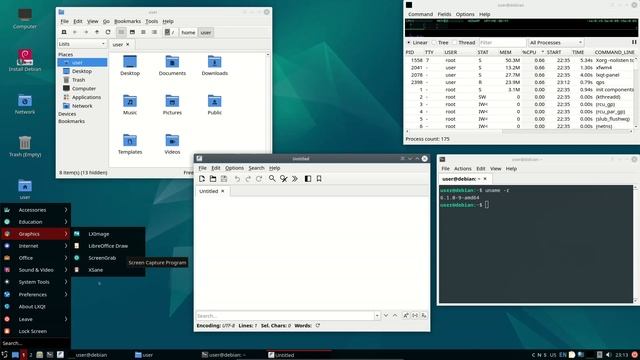Open the Lists side-pane dropdown in file manager
640x360 pixels.
click(82, 44)
